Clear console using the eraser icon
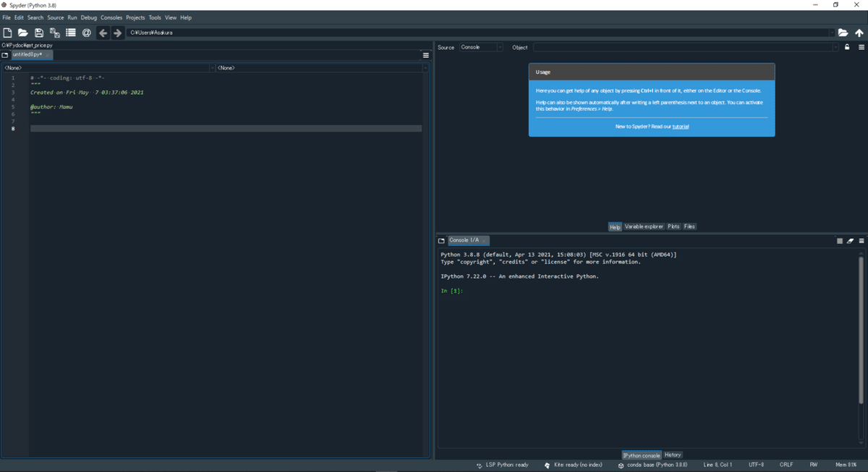 [851, 240]
